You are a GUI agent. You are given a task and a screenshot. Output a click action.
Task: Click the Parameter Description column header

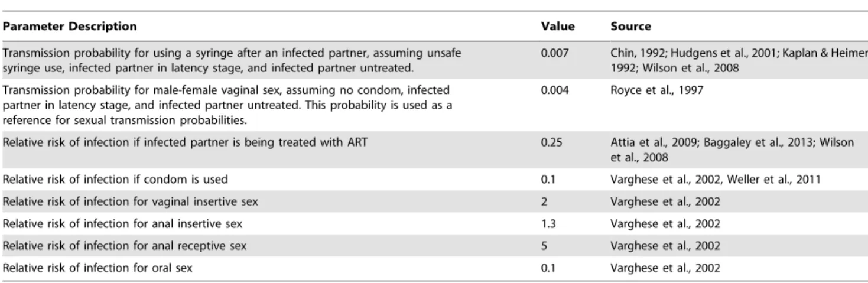[69, 27]
